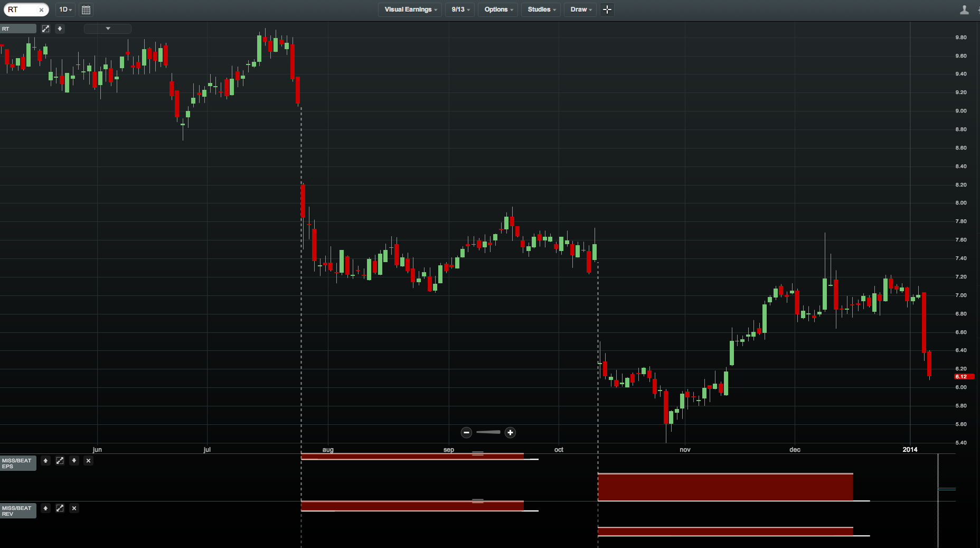Click the 'nov' label on time axis
This screenshot has height=548, width=980.
coord(685,450)
